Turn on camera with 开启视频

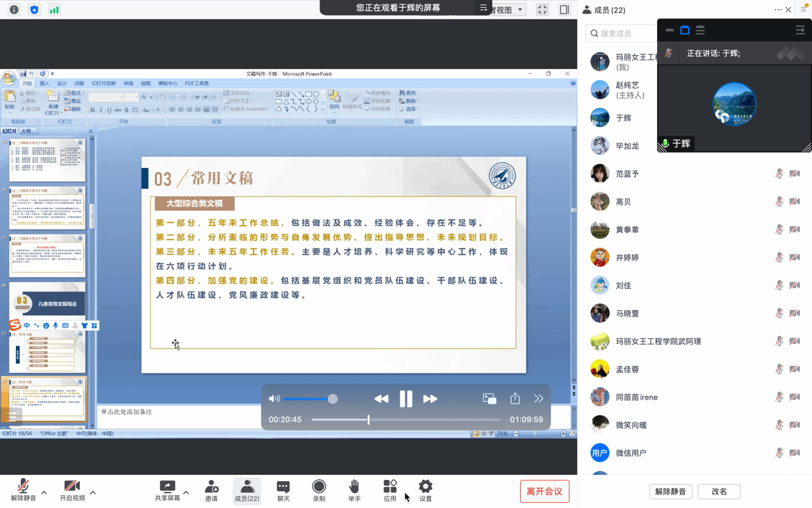click(72, 491)
